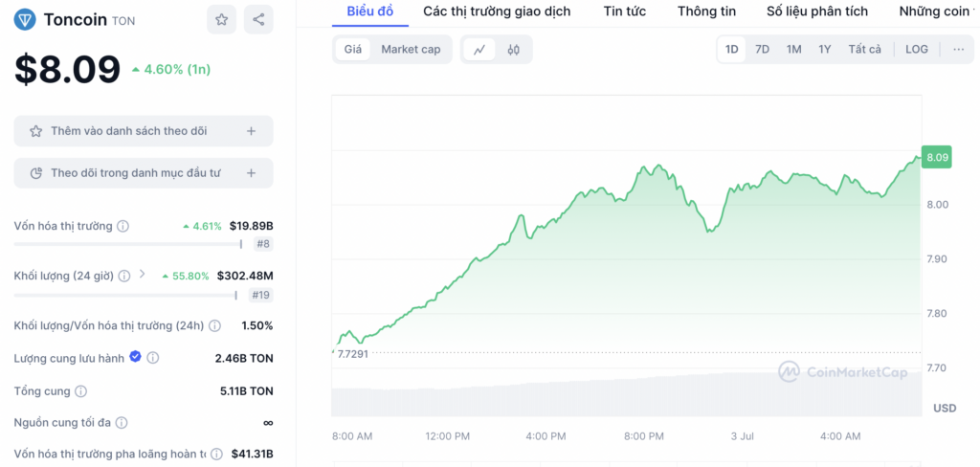The width and height of the screenshot is (980, 467).
Task: Open the Những coin tab
Action: point(934,11)
